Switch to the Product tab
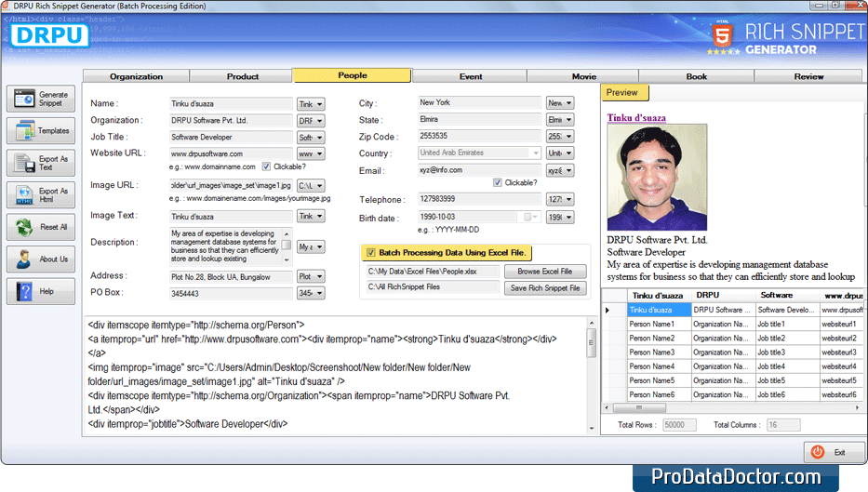Screen dimensions: 868x492 coord(243,76)
